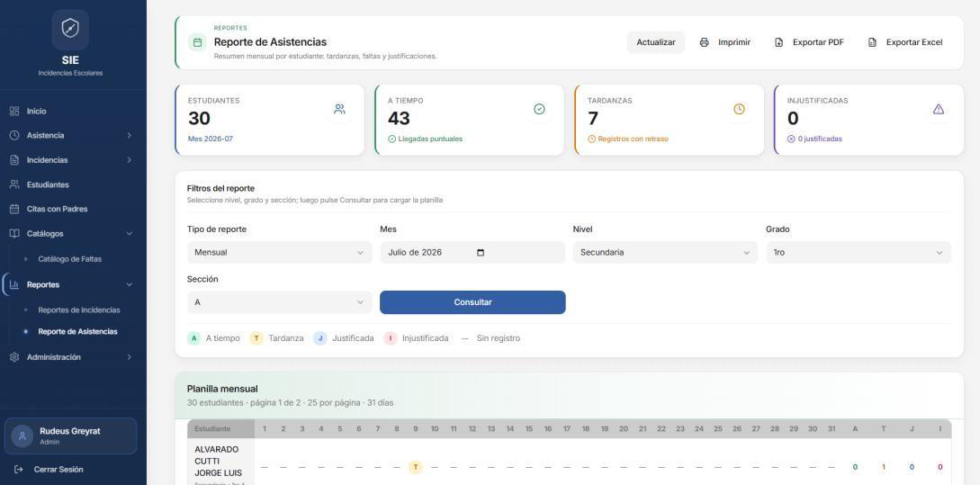Click the Rudeus Greyrat profile card
Viewport: 980px width, 485px height.
point(70,436)
